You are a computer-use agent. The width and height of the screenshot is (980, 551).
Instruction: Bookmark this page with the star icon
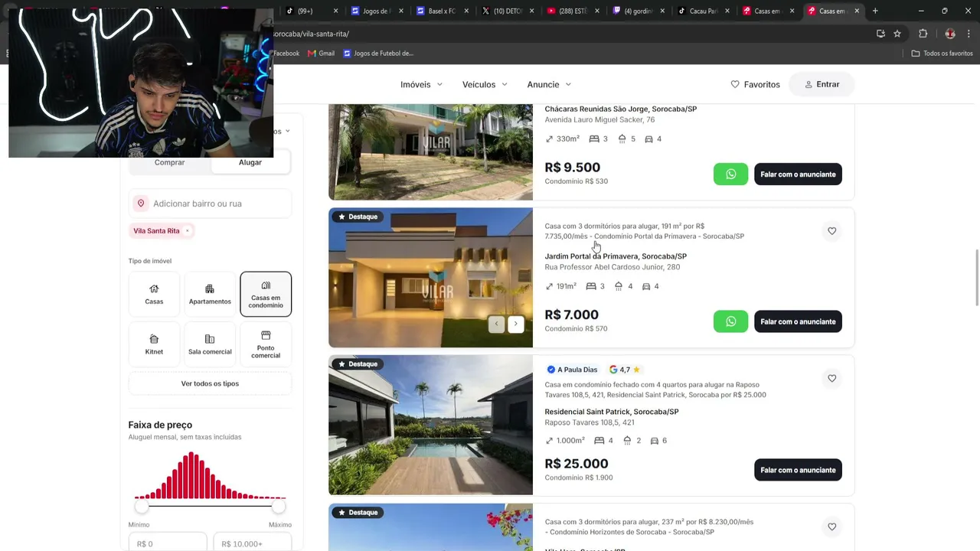coord(897,34)
